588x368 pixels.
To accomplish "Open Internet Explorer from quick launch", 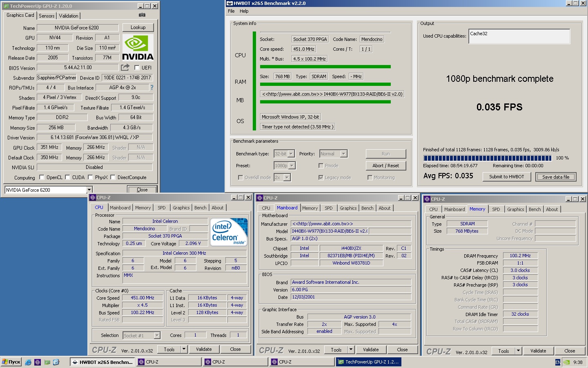I will pyautogui.click(x=28, y=362).
